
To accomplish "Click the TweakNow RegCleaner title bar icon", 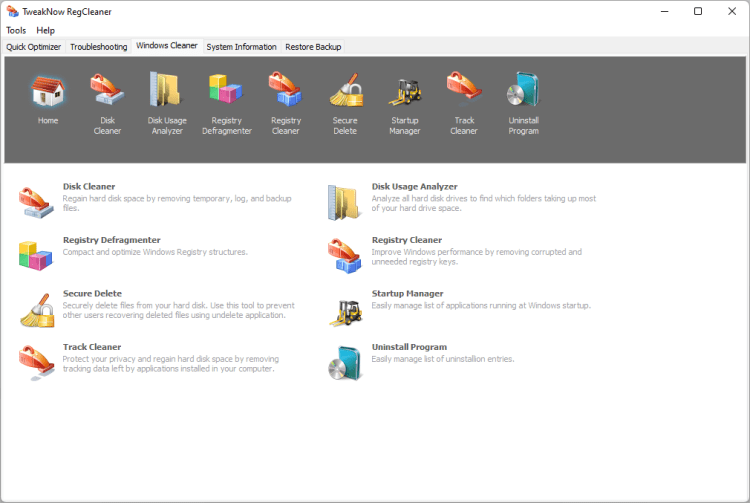I will coord(12,11).
